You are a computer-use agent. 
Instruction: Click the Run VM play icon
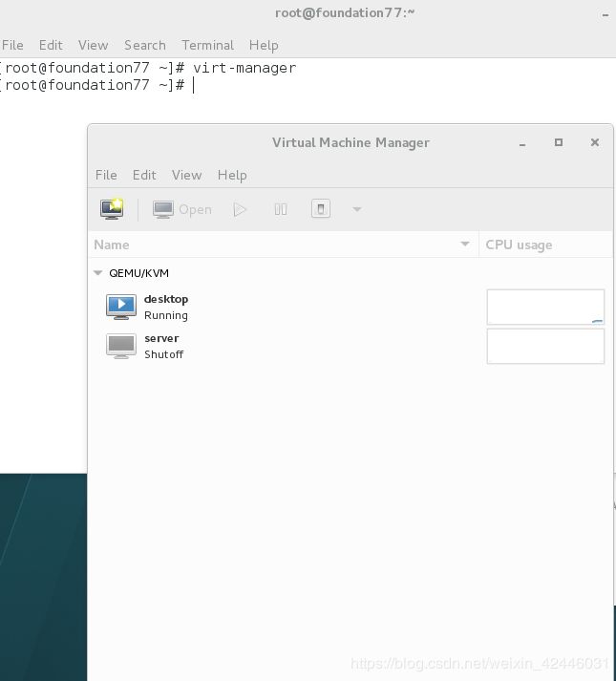click(240, 209)
